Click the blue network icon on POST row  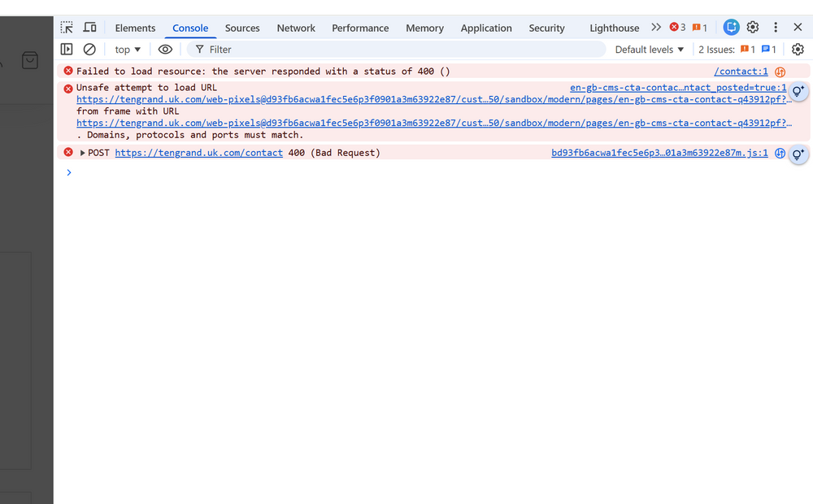pyautogui.click(x=780, y=153)
